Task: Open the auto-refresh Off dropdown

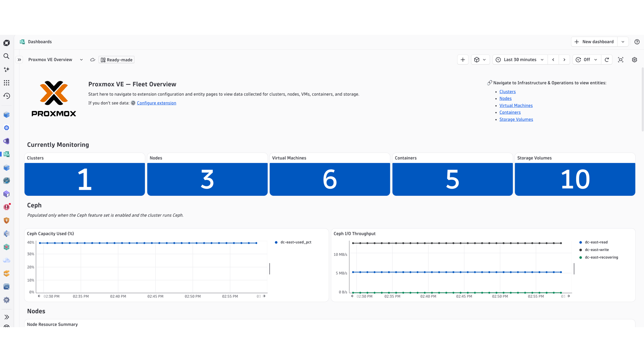Action: coord(587,60)
